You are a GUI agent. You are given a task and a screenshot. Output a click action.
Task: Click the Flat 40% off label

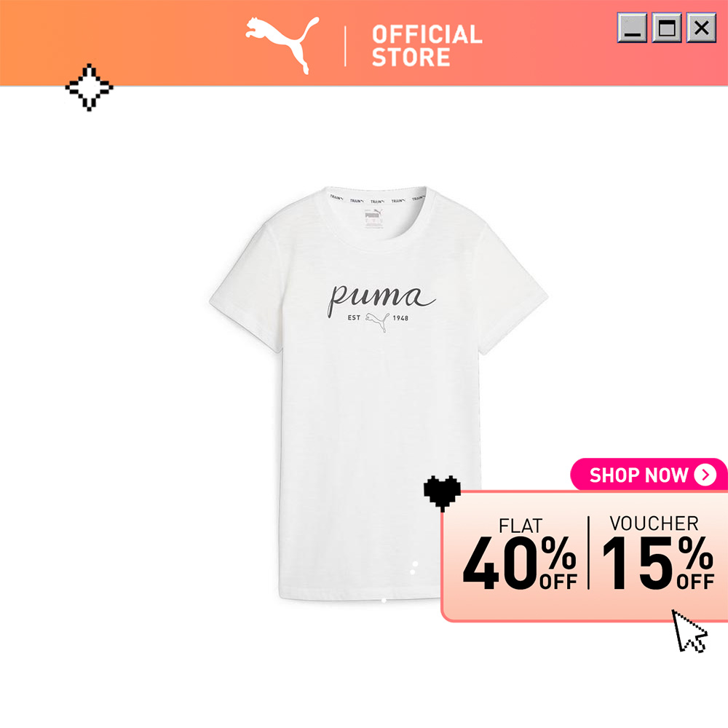point(520,554)
